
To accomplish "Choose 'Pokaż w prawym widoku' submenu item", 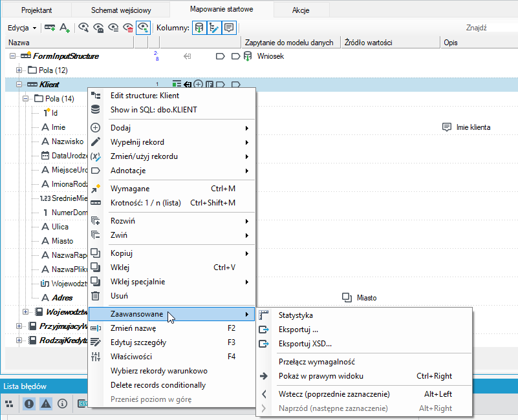I will [x=364, y=376].
